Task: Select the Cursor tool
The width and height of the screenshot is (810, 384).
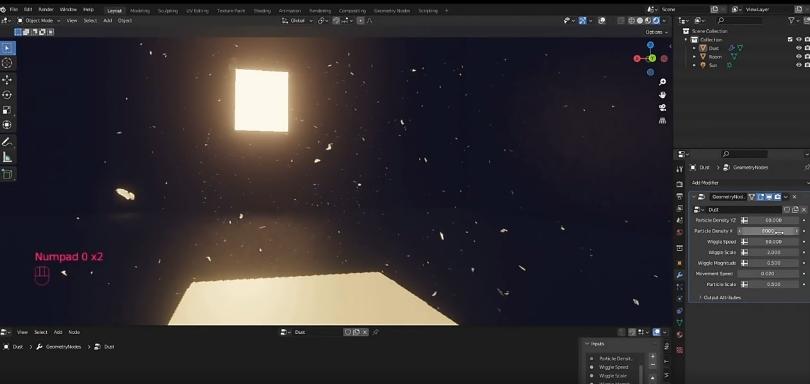Action: [7, 63]
